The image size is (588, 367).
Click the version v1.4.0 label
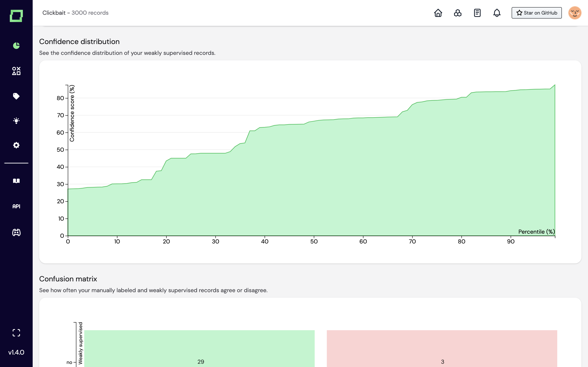tap(16, 352)
